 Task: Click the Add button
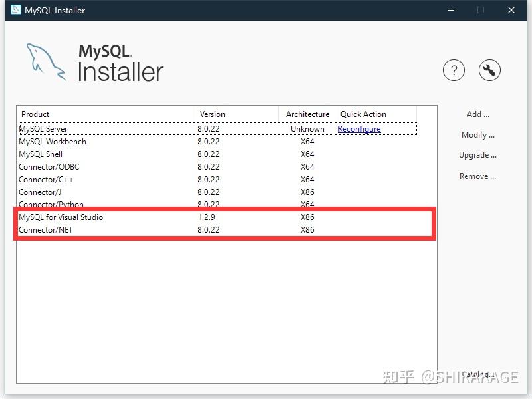point(477,114)
